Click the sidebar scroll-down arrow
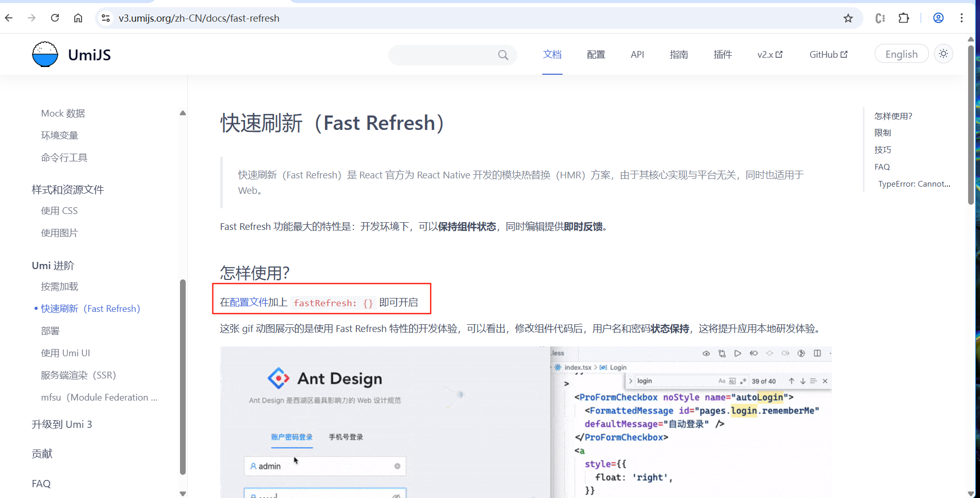980x498 pixels. [x=183, y=493]
